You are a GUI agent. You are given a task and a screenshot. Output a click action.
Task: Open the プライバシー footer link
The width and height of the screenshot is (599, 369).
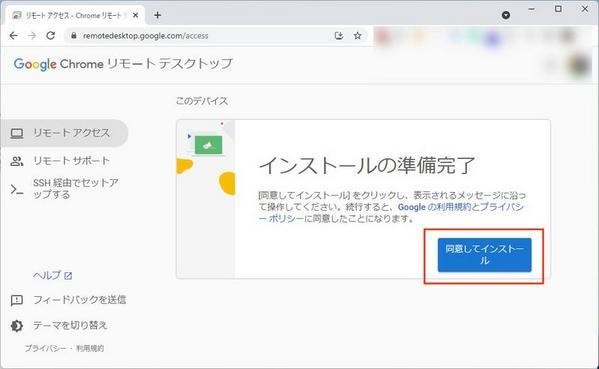click(x=45, y=348)
